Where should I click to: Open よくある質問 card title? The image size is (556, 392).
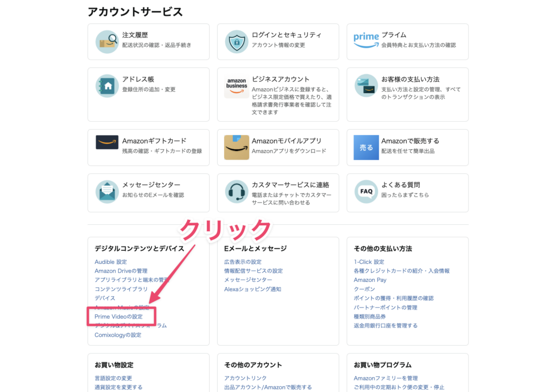coord(401,185)
